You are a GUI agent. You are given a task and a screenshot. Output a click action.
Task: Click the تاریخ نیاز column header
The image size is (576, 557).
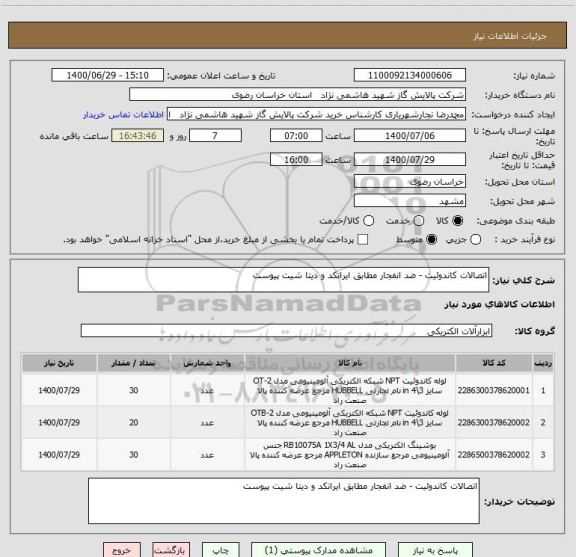point(59,363)
